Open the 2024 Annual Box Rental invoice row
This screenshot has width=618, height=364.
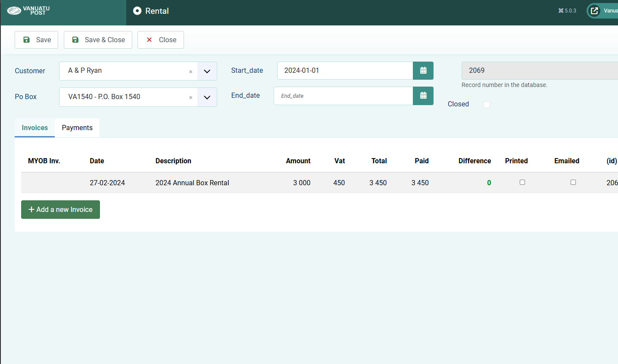tap(192, 183)
